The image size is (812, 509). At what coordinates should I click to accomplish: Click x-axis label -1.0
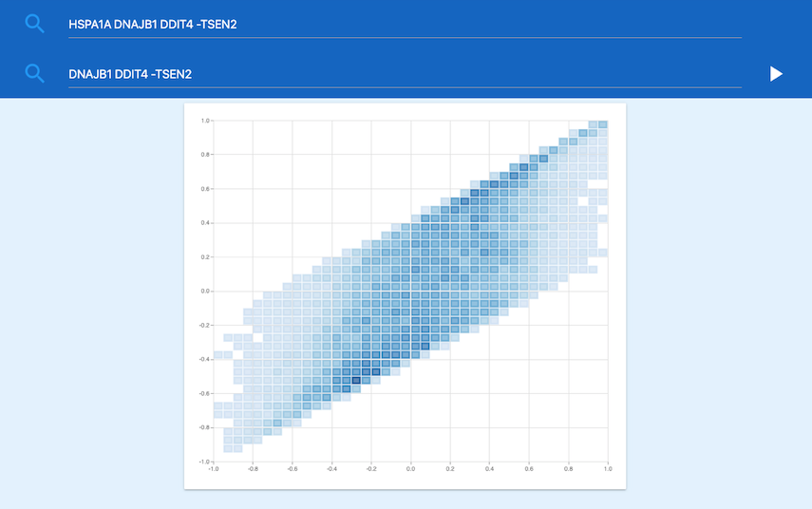[213, 469]
